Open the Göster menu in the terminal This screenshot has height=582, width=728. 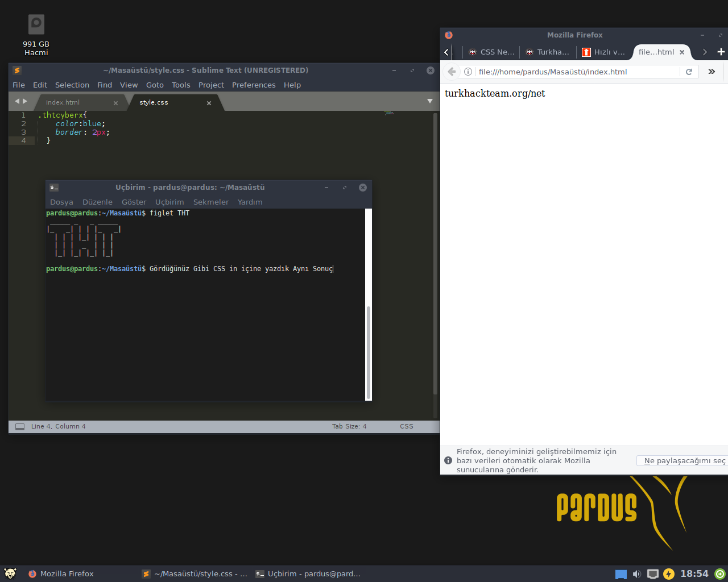point(134,202)
